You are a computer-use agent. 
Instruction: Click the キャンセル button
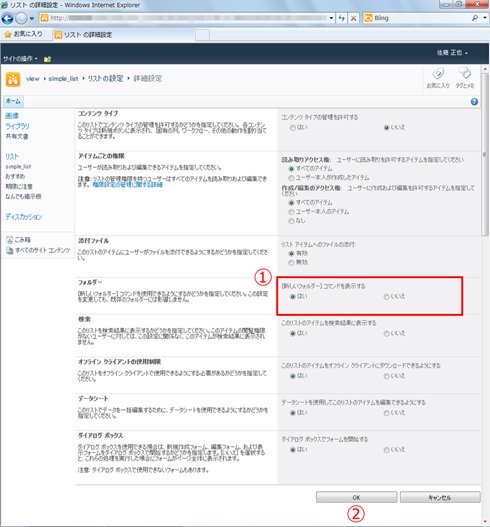pos(440,497)
